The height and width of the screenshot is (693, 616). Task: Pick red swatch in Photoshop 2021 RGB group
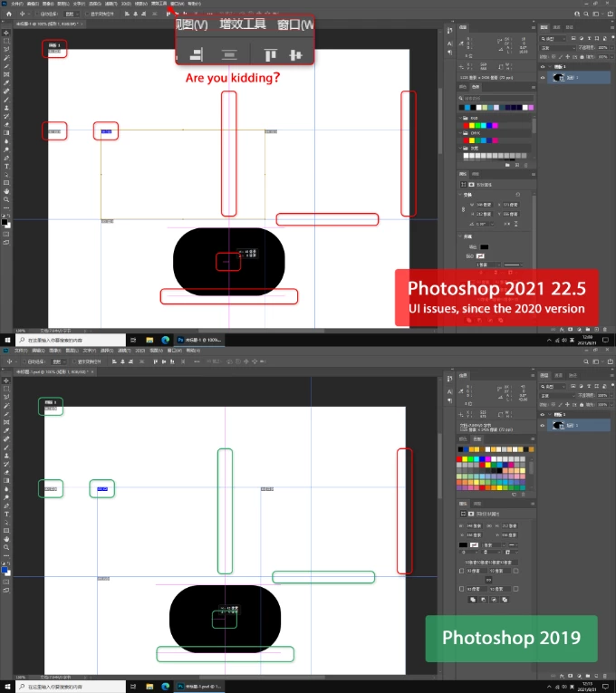[466, 126]
